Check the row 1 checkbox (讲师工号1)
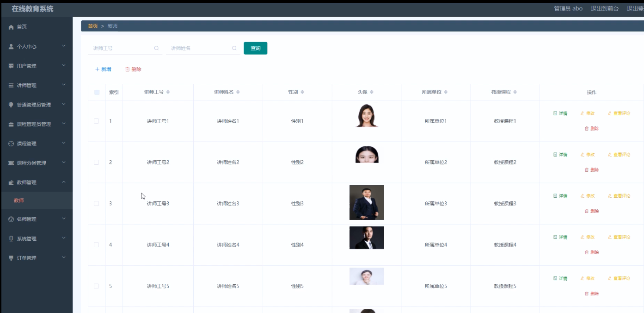 tap(96, 121)
